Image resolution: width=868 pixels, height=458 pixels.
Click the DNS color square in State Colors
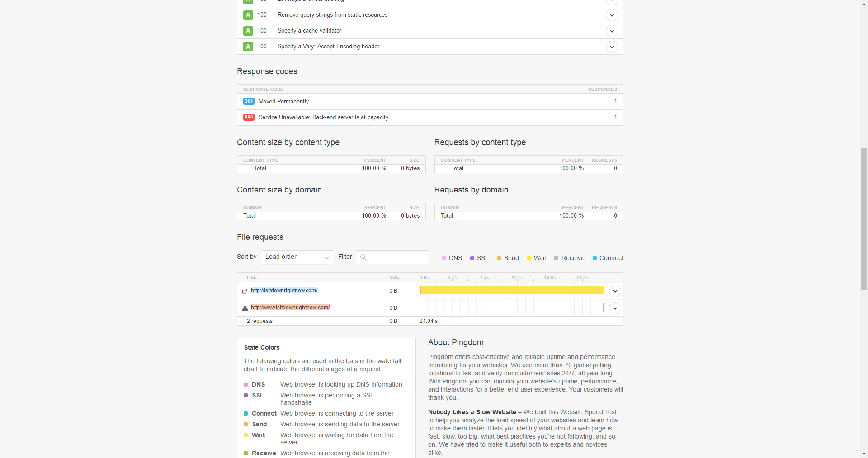point(245,385)
